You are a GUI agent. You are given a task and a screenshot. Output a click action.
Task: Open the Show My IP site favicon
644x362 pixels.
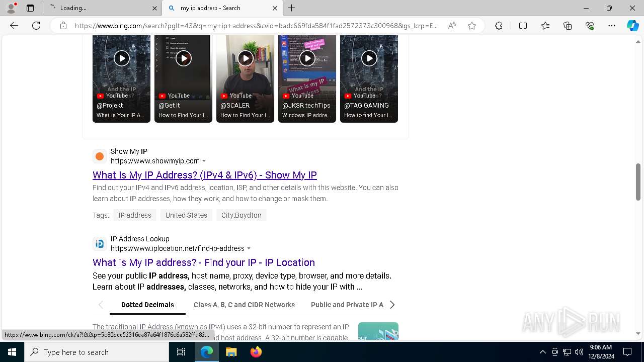100,156
